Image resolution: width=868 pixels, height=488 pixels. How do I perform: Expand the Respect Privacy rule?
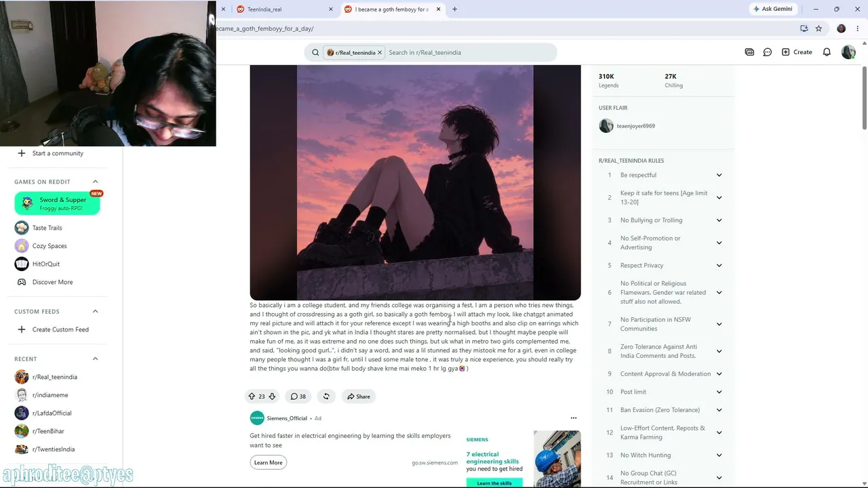click(x=719, y=265)
